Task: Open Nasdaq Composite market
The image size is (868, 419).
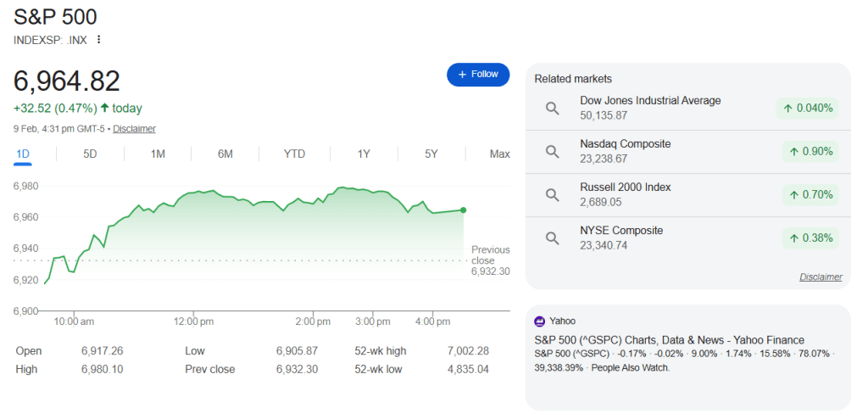Action: [688, 151]
